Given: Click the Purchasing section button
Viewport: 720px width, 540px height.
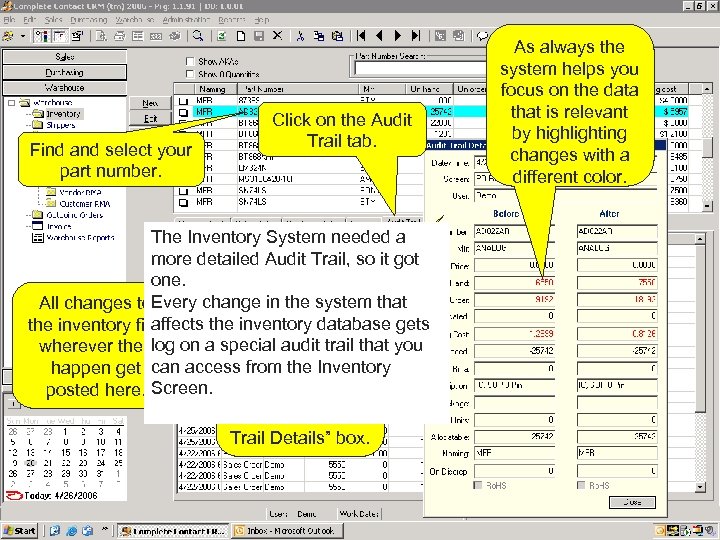Looking at the screenshot, I should tap(64, 72).
